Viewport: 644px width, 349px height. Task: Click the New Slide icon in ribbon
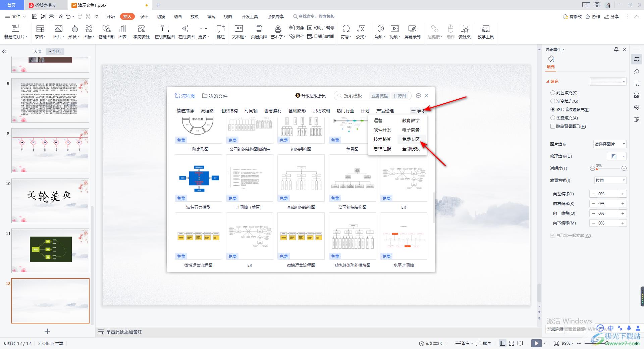[x=15, y=29]
